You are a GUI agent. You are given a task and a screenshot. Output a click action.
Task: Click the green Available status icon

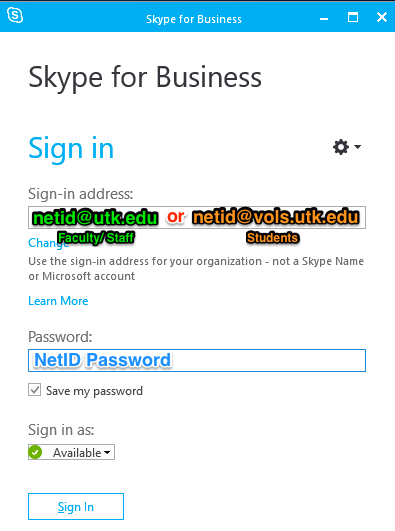35,452
